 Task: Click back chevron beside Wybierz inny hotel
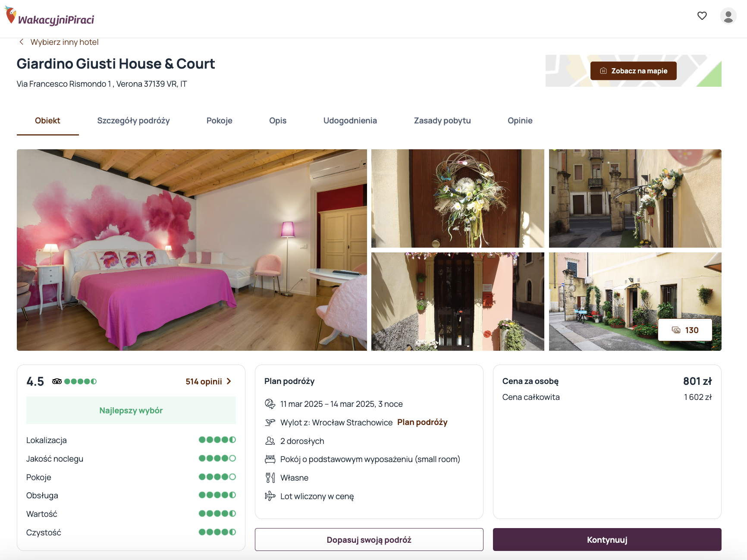click(21, 42)
